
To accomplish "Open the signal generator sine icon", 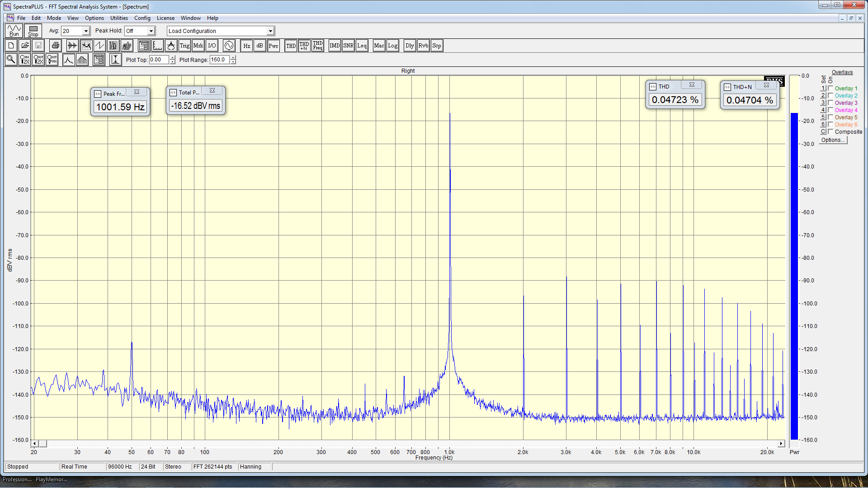I will (229, 46).
